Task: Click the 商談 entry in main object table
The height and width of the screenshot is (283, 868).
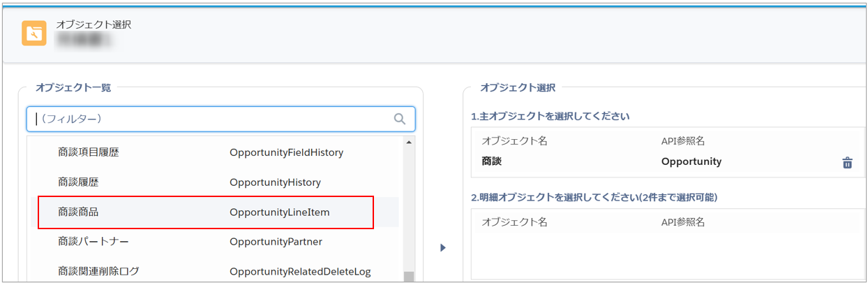Action: (492, 161)
